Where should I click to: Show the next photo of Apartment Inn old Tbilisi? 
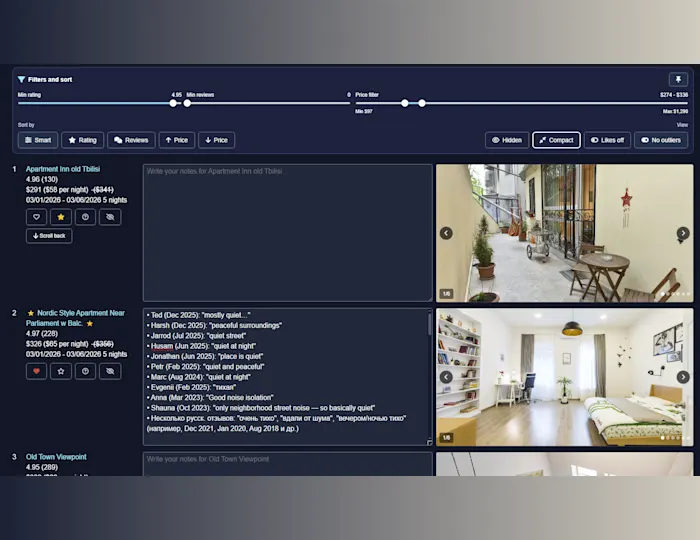683,233
